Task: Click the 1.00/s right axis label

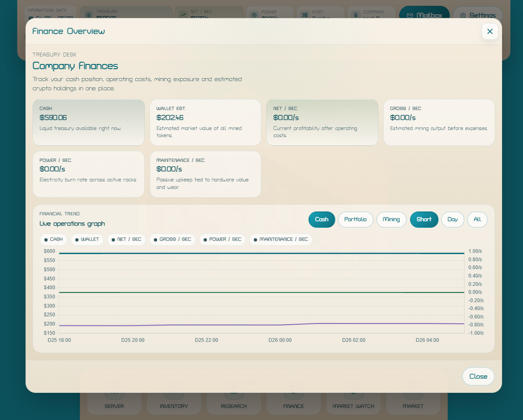Action: tap(475, 251)
